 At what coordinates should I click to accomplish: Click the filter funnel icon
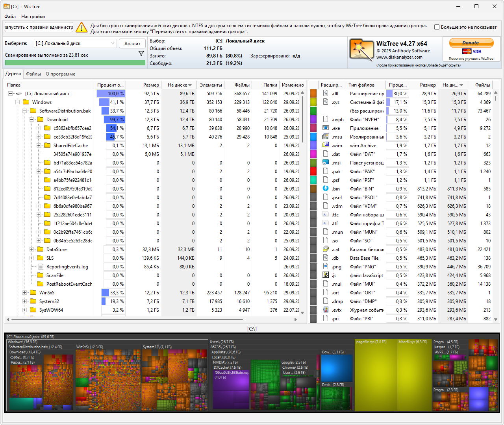click(x=141, y=54)
